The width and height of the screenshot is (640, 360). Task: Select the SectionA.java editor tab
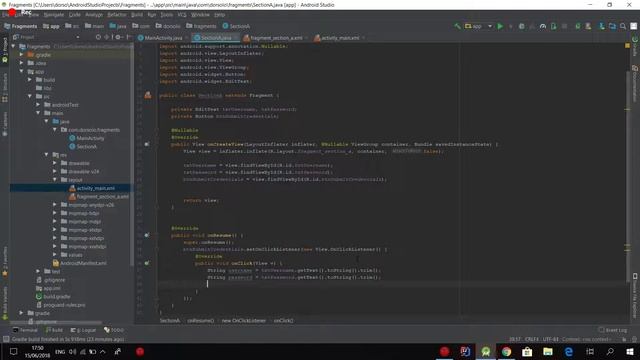click(215, 38)
